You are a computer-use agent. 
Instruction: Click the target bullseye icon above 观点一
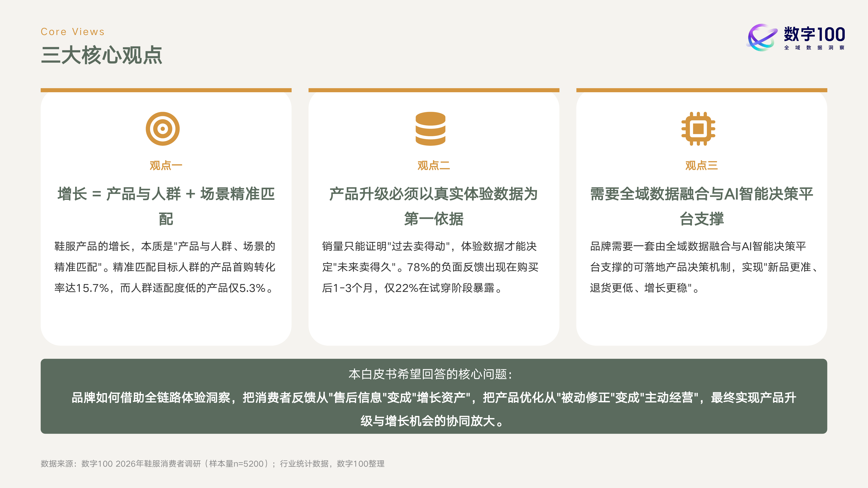[162, 129]
